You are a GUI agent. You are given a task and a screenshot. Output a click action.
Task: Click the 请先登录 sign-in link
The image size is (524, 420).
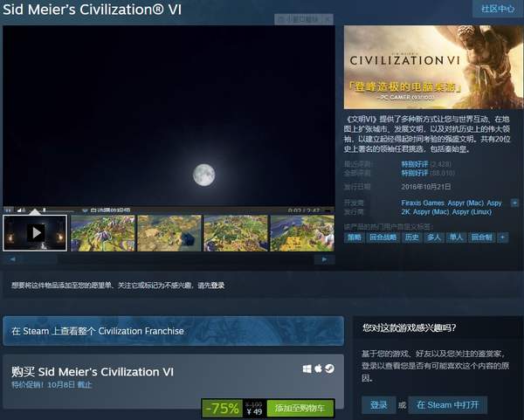[x=210, y=286]
